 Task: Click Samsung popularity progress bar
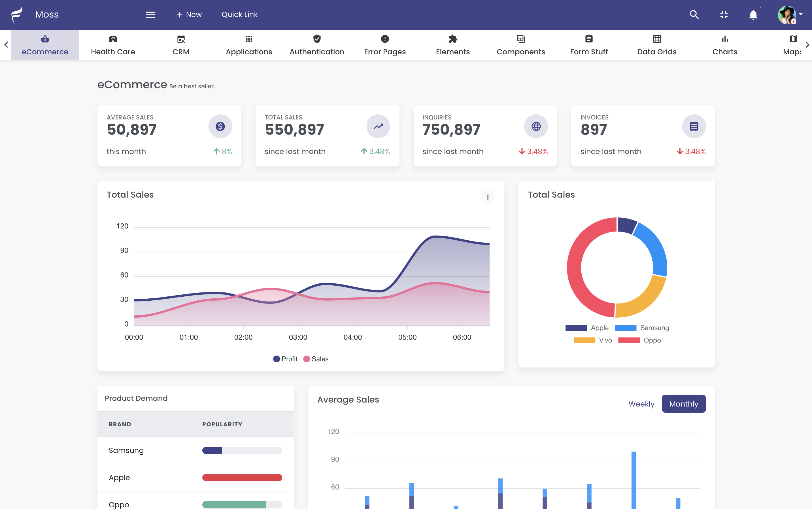(x=242, y=450)
